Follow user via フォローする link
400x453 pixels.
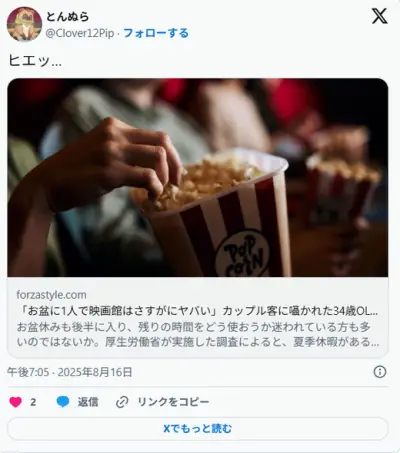[156, 33]
